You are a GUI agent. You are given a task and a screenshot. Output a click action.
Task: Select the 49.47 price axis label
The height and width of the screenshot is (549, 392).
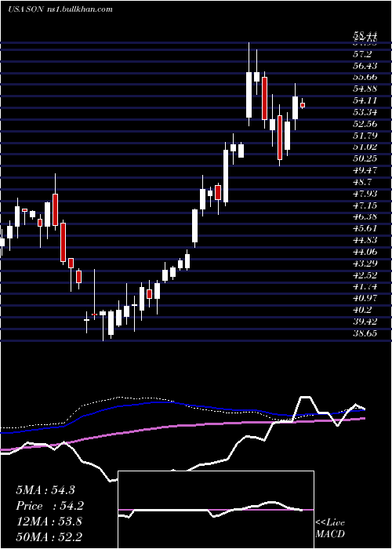(365, 170)
